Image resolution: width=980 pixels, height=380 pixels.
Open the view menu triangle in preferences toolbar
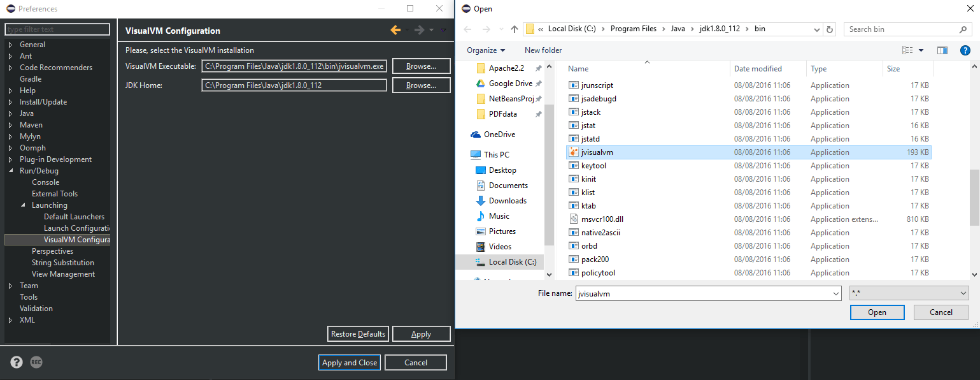[442, 29]
